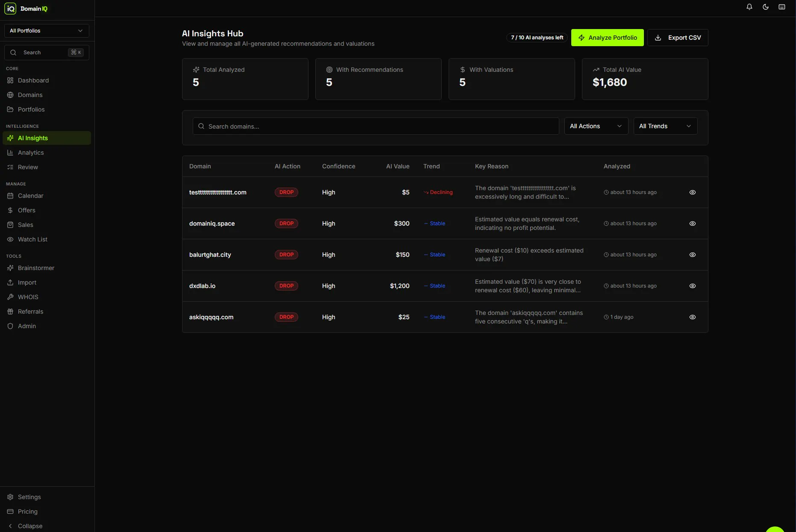
Task: View details for balurtghat.city eye icon
Action: (x=693, y=255)
